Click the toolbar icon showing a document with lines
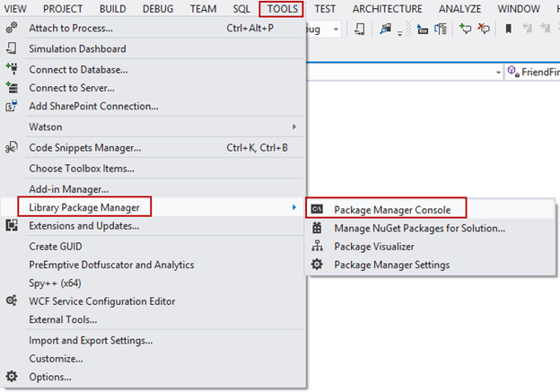 coord(441,29)
